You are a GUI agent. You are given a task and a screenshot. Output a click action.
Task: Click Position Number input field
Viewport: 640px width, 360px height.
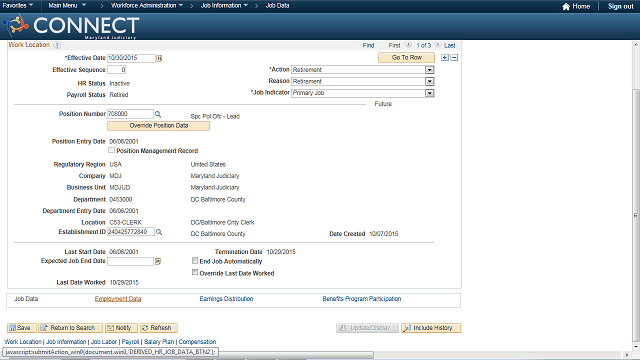pos(130,114)
